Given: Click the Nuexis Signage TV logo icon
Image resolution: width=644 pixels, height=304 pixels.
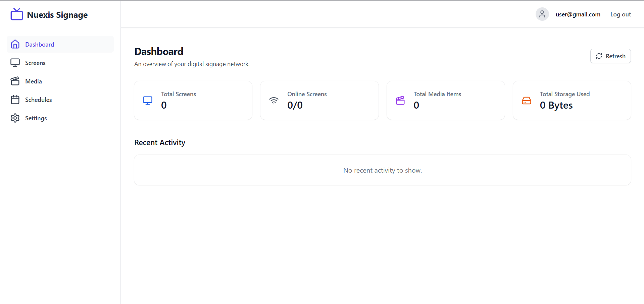Looking at the screenshot, I should click(x=16, y=14).
